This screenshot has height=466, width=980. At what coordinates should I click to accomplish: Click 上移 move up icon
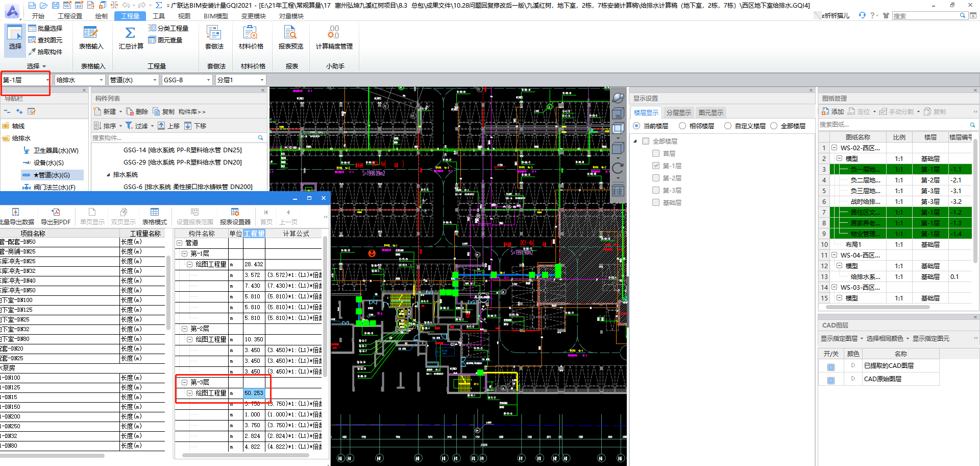pyautogui.click(x=161, y=126)
